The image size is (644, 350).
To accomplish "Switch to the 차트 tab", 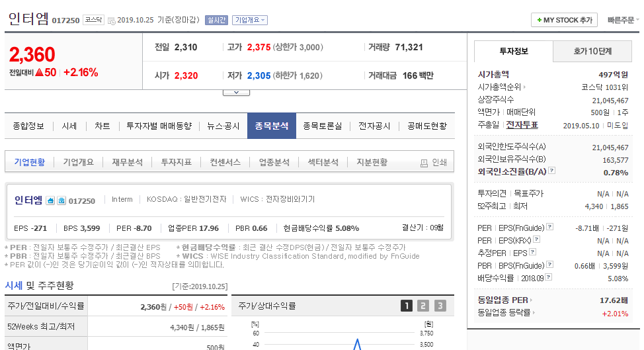I will click(102, 126).
